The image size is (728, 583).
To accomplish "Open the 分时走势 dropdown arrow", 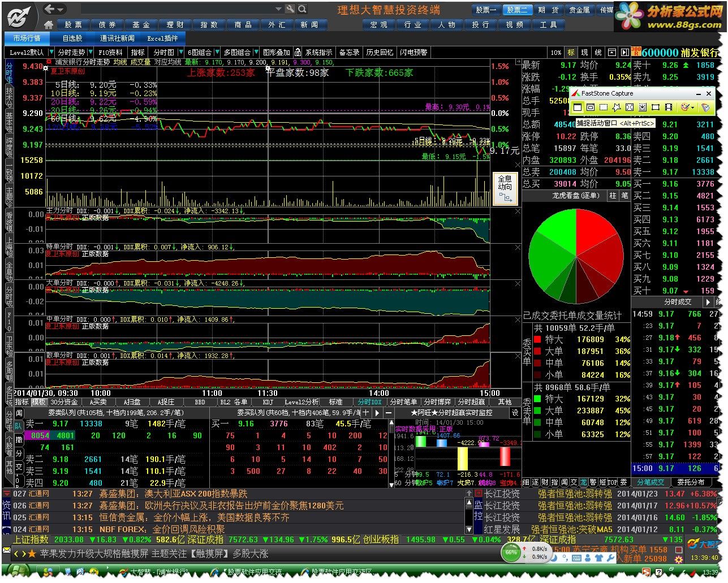I will pos(90,53).
